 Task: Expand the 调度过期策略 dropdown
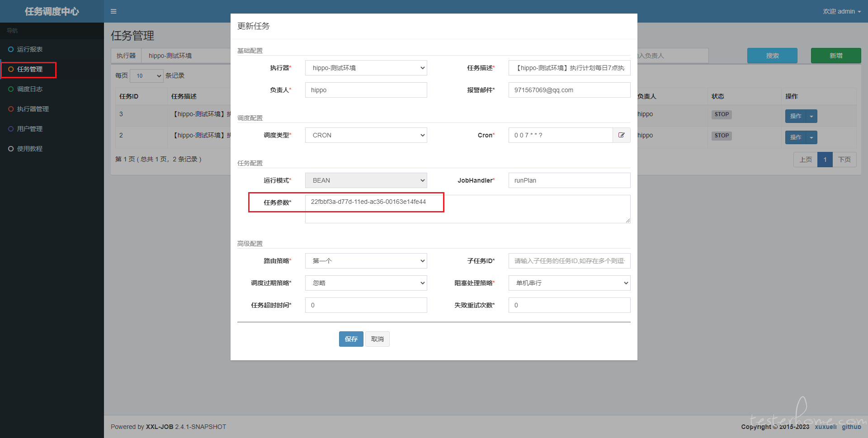coord(366,283)
